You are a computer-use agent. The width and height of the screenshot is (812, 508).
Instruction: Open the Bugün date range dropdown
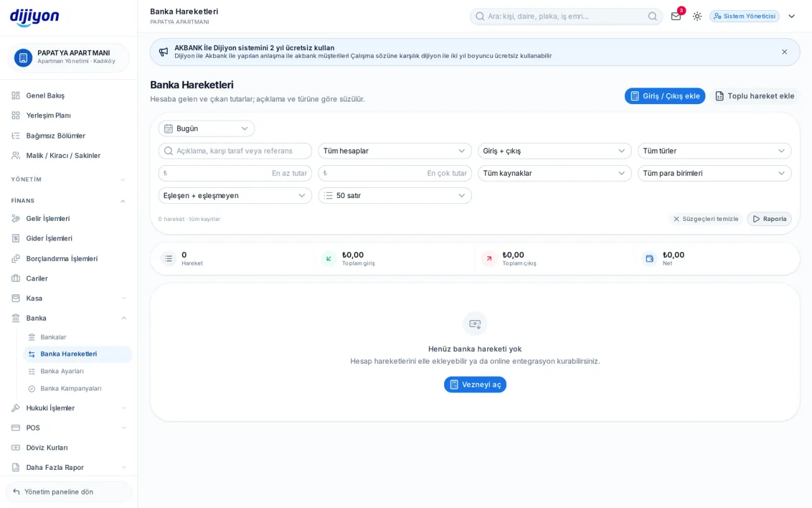pos(206,128)
